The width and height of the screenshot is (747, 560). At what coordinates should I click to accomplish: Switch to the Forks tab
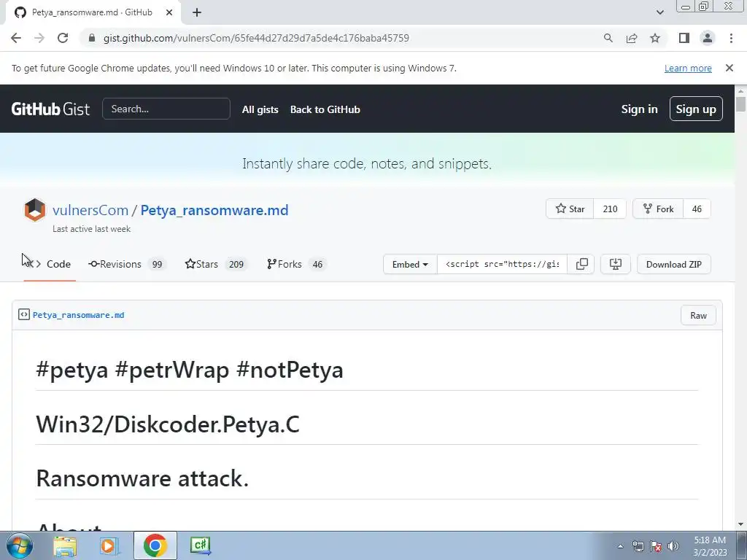coord(297,264)
